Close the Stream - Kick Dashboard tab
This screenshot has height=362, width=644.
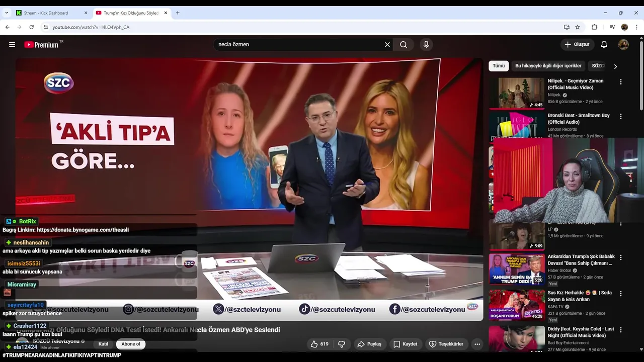(85, 13)
